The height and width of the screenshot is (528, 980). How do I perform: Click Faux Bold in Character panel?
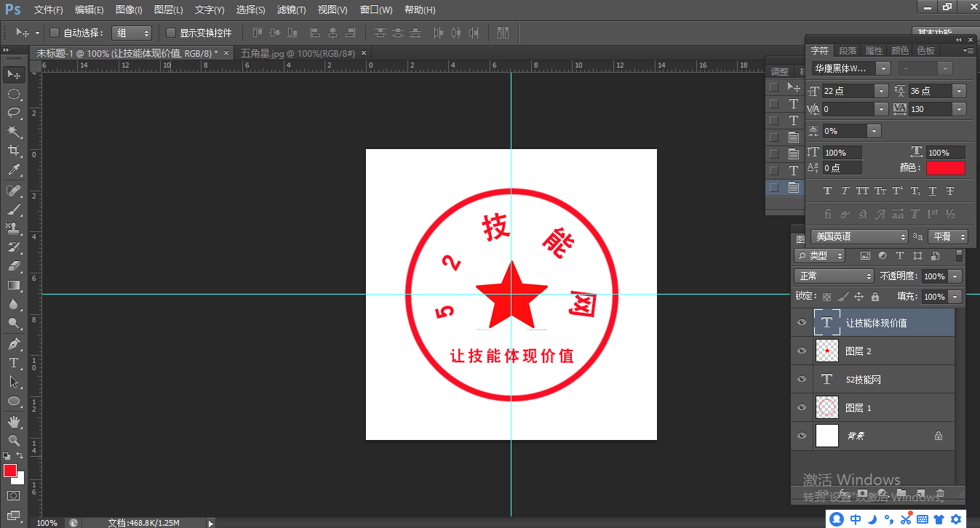827,191
